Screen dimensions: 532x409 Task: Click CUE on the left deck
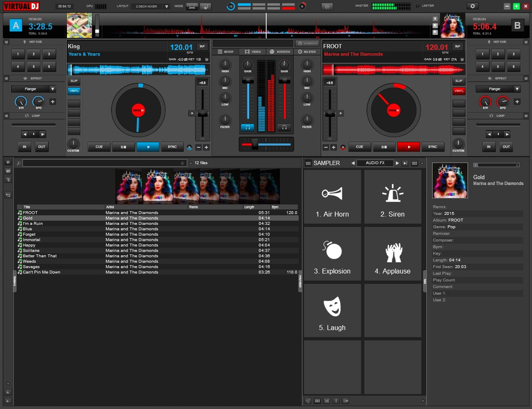[98, 147]
